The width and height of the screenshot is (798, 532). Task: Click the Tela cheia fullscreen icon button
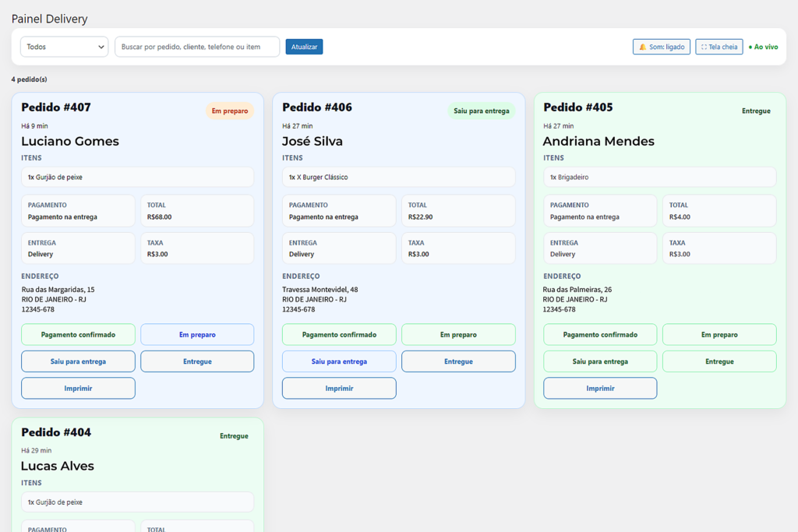pos(719,47)
